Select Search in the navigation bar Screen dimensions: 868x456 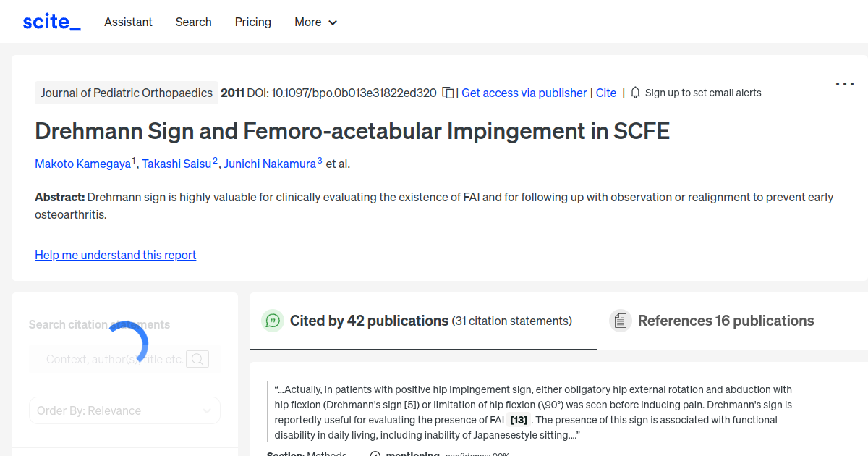coord(193,22)
